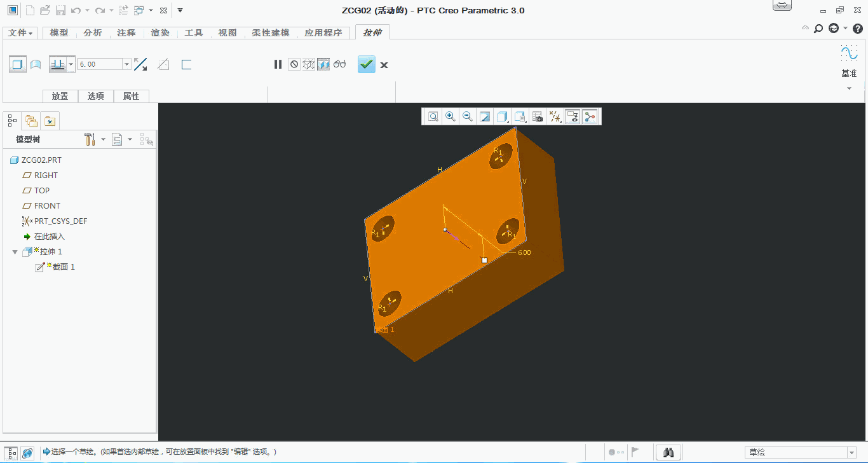The width and height of the screenshot is (868, 463).
Task: Click the Zoom In magnifier icon
Action: pyautogui.click(x=451, y=116)
